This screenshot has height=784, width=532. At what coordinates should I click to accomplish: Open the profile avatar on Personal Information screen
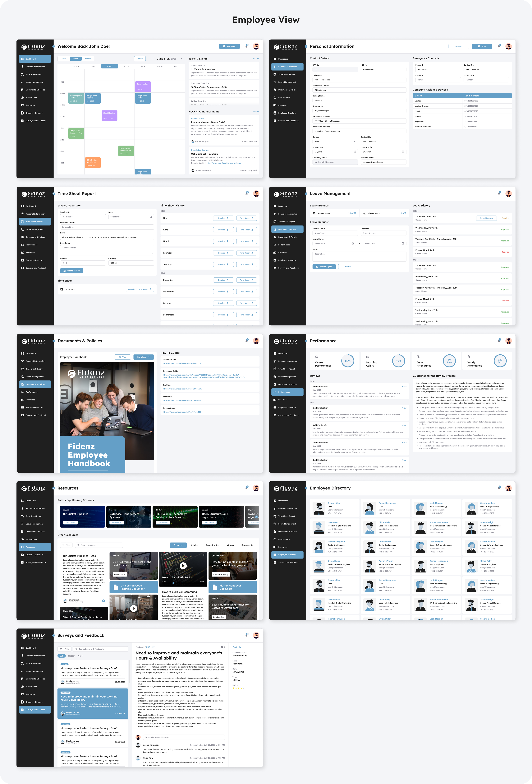click(x=508, y=46)
